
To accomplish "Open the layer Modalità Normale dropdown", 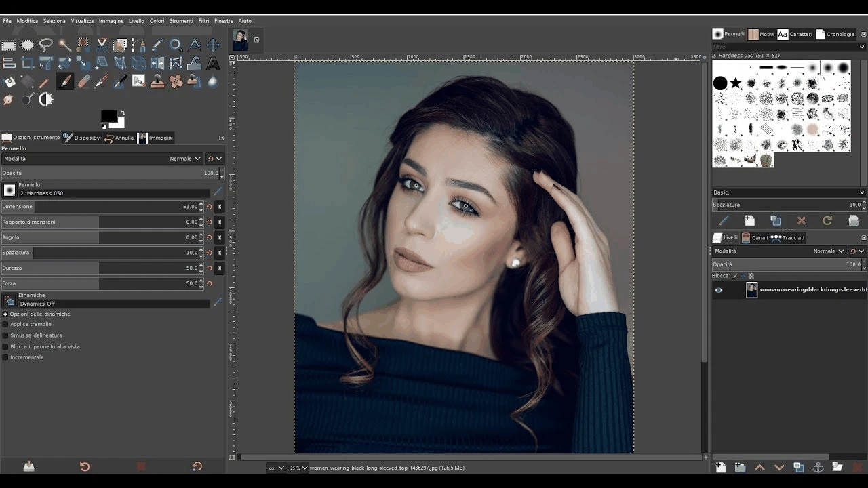I will click(x=778, y=251).
